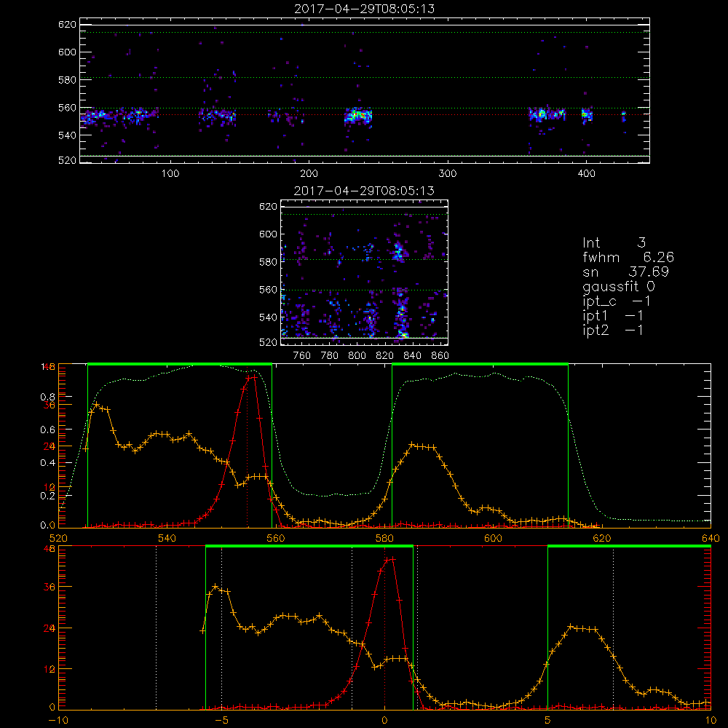
Task: Click the thick green bar spanning 526 to 559
Action: coord(180,364)
